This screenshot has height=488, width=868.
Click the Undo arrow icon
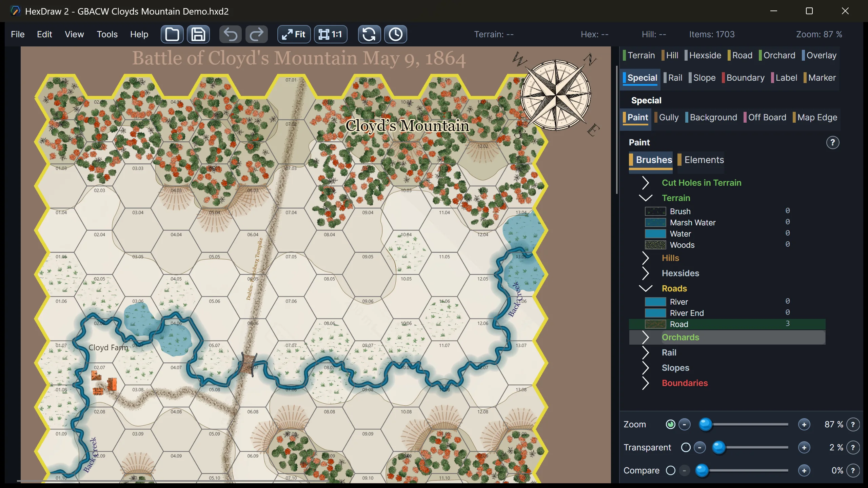coord(231,34)
